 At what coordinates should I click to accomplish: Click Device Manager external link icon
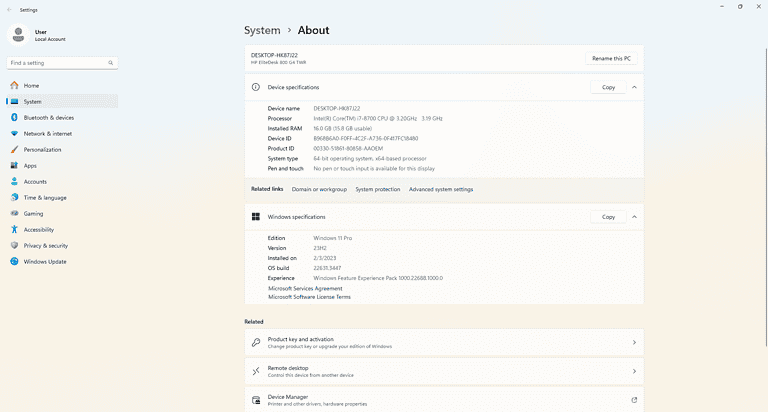tap(634, 400)
